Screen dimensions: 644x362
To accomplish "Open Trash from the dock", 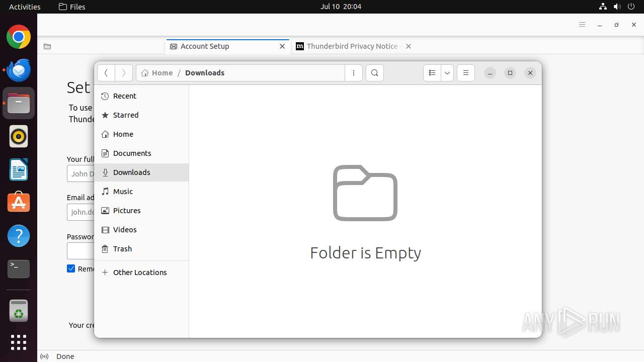I will click(19, 311).
